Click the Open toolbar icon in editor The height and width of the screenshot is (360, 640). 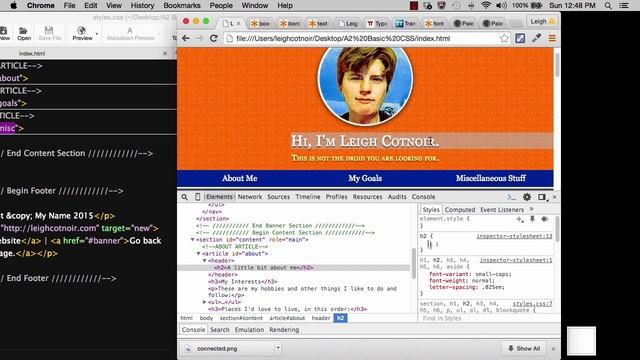point(24,33)
